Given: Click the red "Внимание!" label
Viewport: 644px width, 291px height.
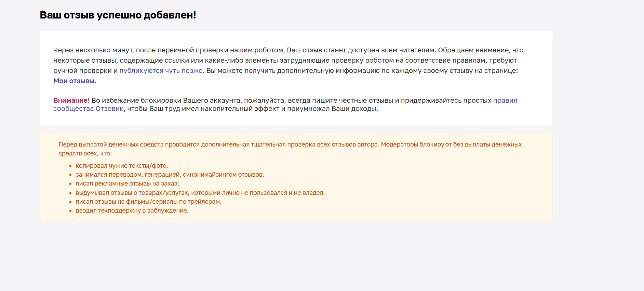Looking at the screenshot, I should 71,101.
